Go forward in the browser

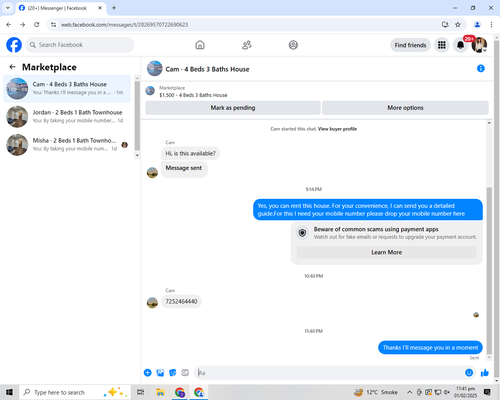click(x=22, y=24)
